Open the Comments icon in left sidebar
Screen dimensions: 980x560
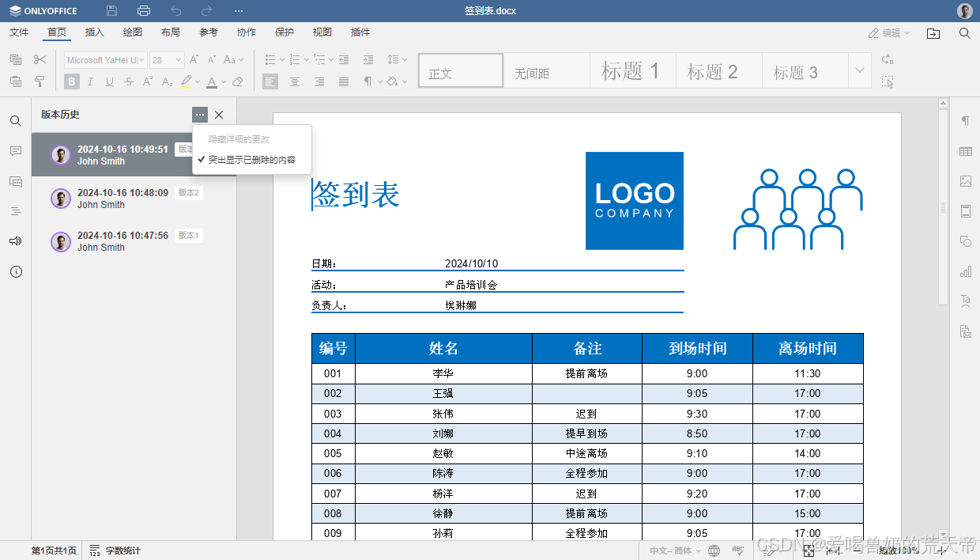16,151
